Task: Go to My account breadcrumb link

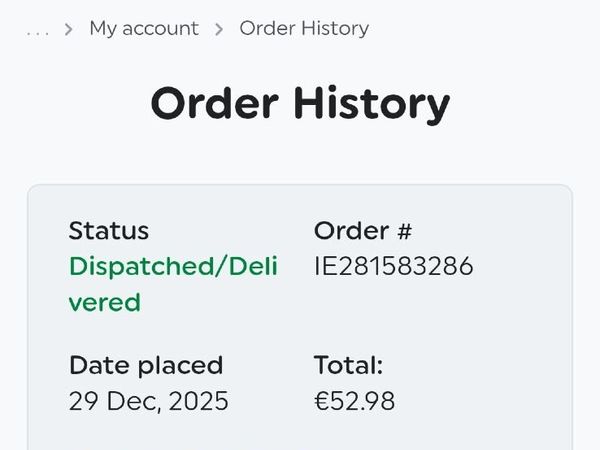Action: 144,28
